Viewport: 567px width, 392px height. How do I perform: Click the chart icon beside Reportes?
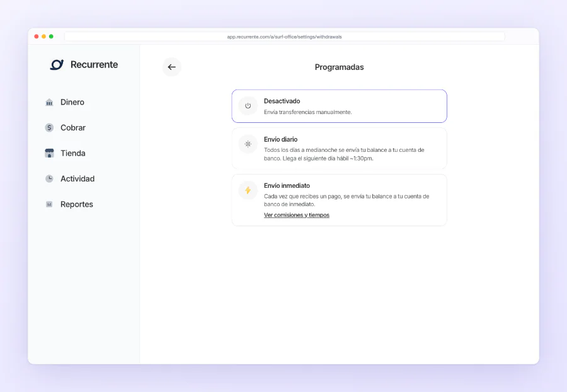49,204
